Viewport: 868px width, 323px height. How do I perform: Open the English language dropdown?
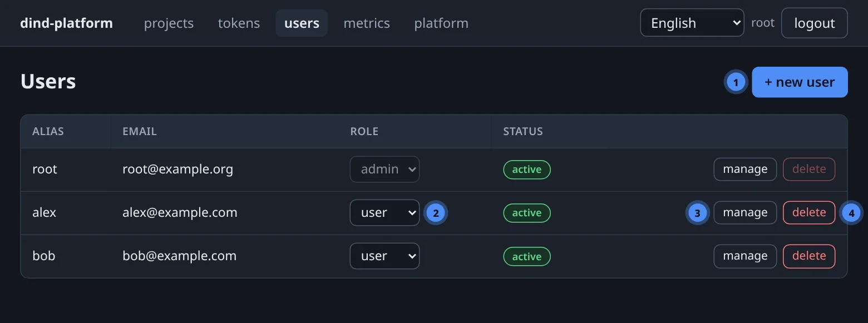(x=692, y=23)
